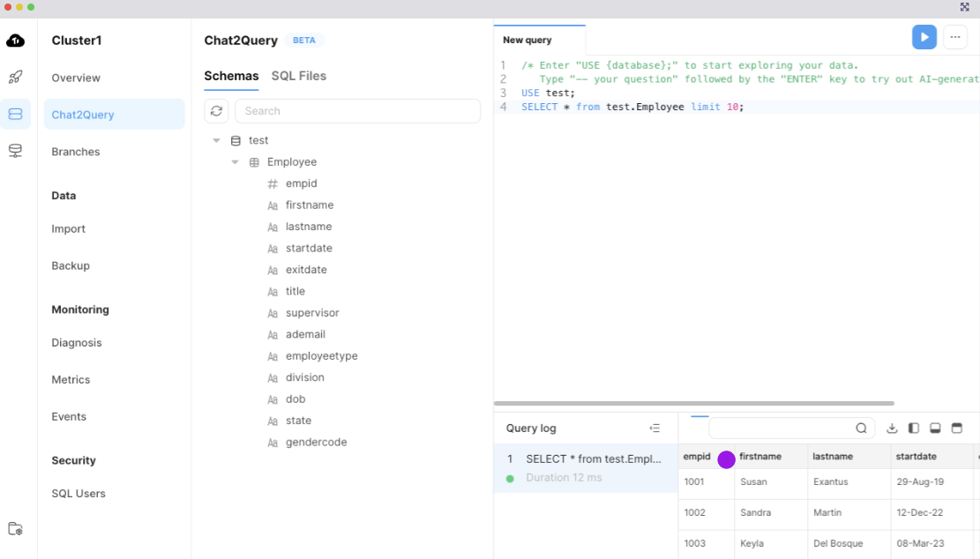Collapse the Employee table node

[x=235, y=162]
